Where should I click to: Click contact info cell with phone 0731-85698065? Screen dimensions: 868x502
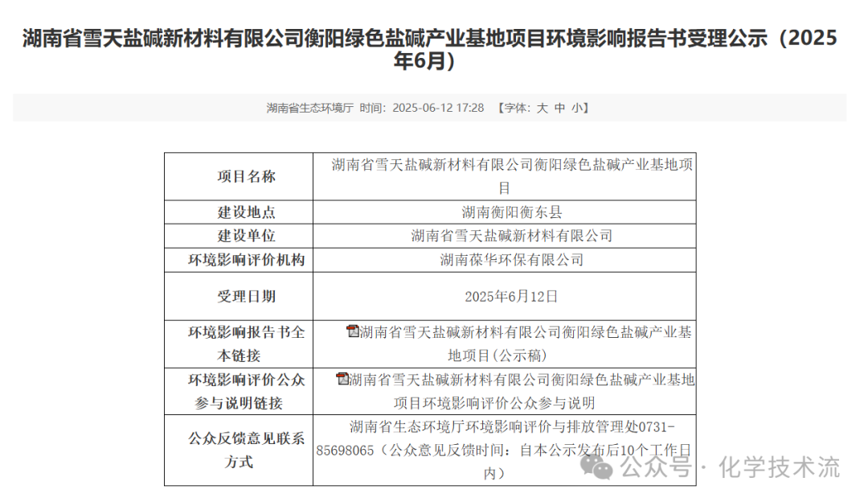click(504, 450)
